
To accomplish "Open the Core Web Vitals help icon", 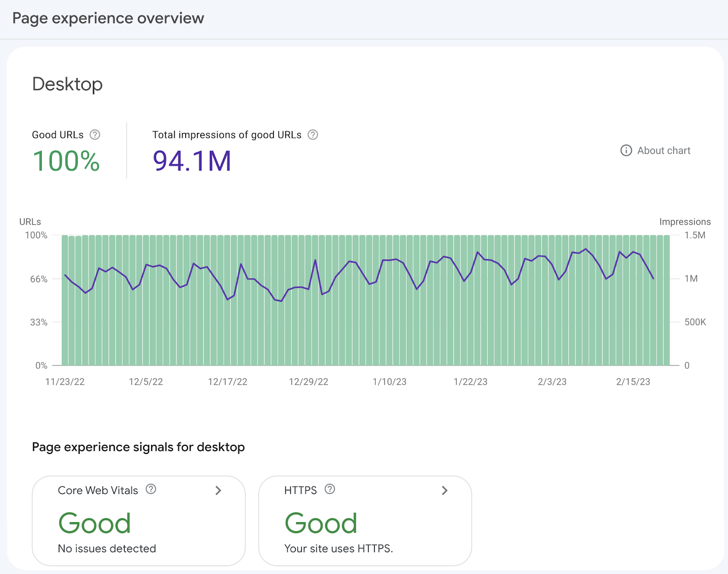I will [x=151, y=489].
